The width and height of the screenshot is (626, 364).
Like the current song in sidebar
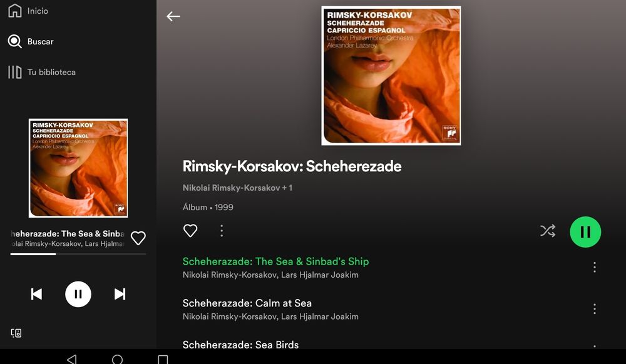(138, 238)
